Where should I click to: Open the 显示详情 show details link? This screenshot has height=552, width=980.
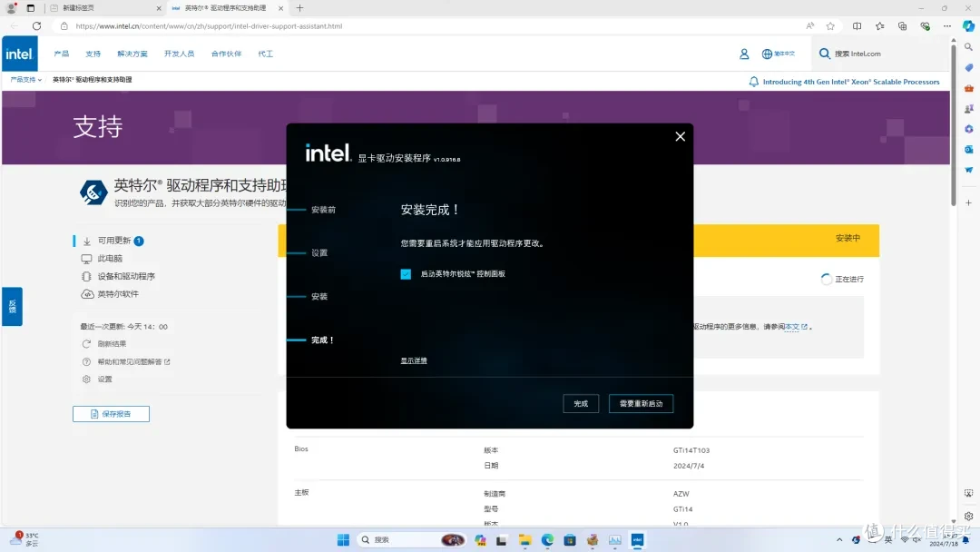pyautogui.click(x=414, y=360)
